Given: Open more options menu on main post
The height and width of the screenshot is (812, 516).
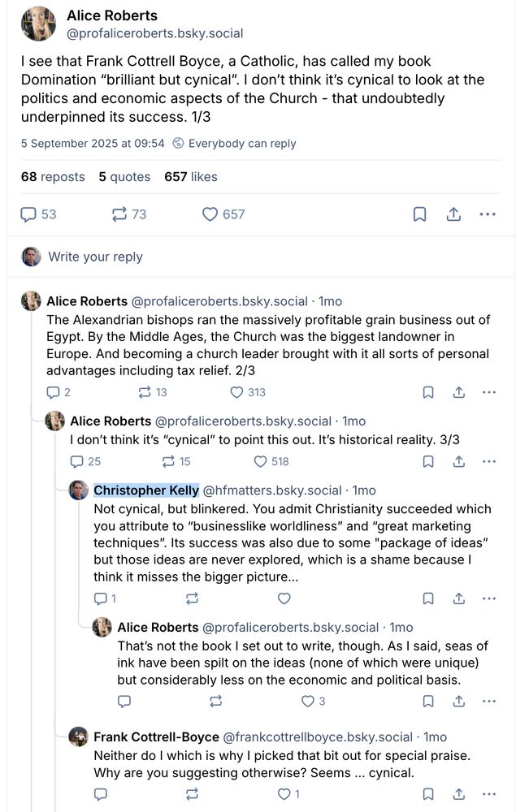Looking at the screenshot, I should tap(488, 214).
